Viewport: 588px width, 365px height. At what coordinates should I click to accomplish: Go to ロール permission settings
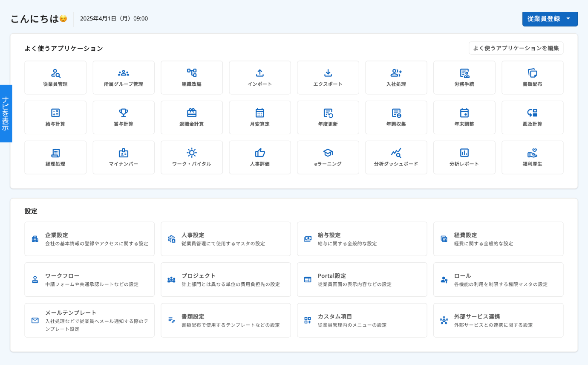pos(499,280)
